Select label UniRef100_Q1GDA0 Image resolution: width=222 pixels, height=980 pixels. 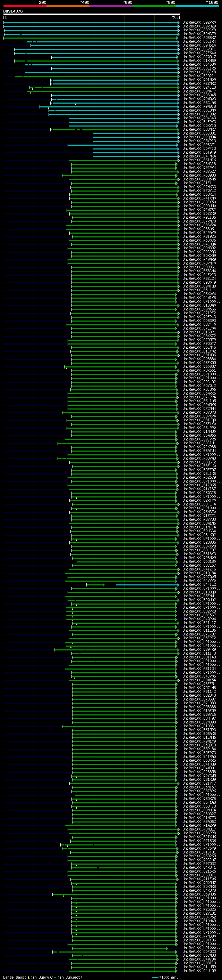(199, 305)
